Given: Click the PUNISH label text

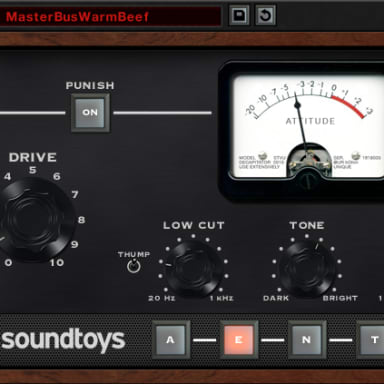Looking at the screenshot, I should click(90, 86).
